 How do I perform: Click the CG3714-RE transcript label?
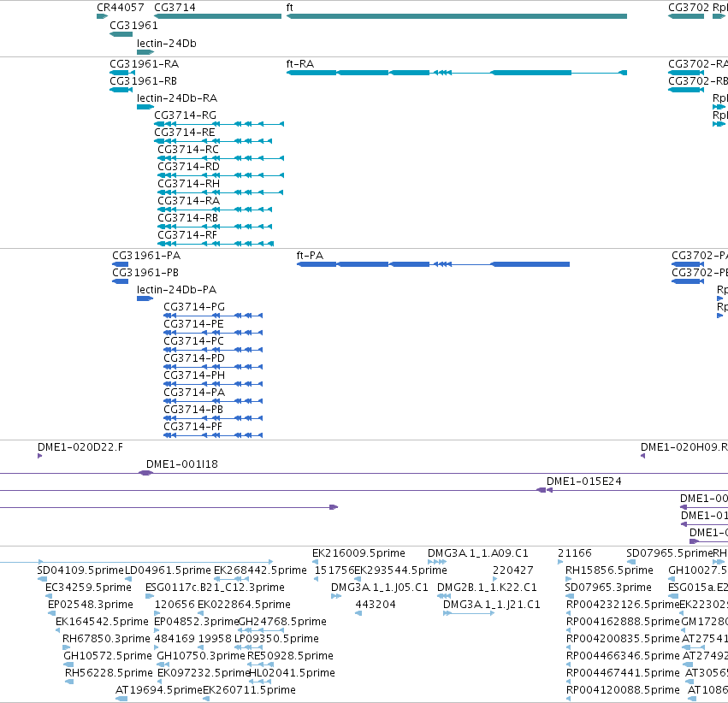(x=185, y=133)
